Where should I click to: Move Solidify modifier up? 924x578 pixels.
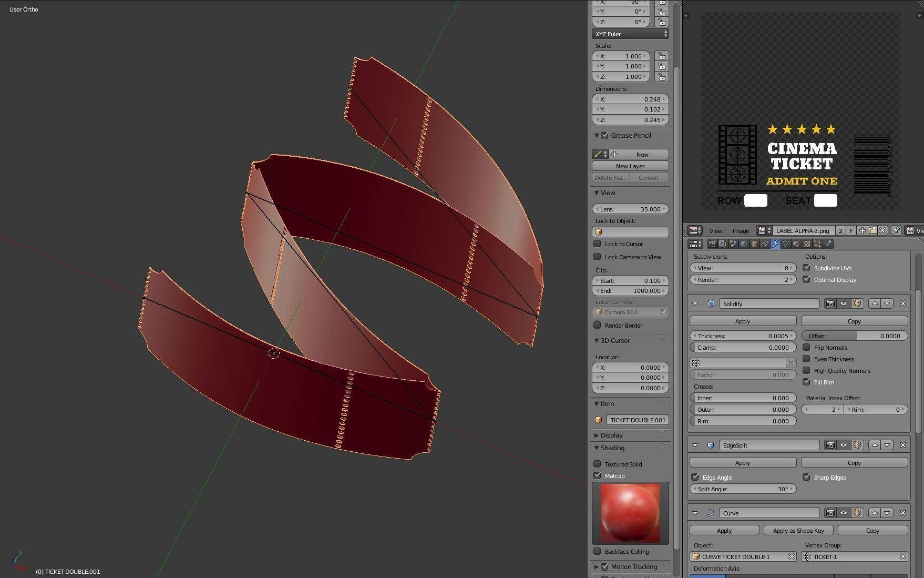(x=875, y=303)
